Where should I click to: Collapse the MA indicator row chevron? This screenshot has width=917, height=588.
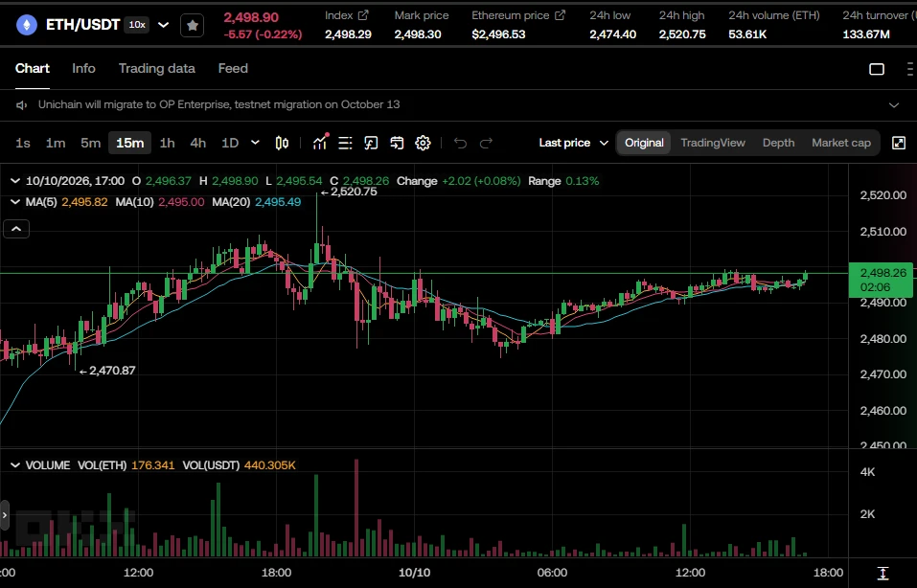[x=15, y=202]
